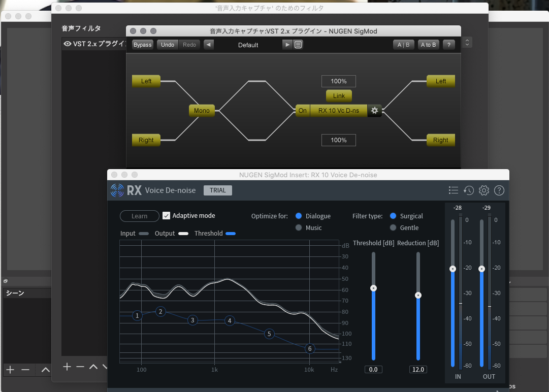
Task: Adjust Threshold [dB] slider handle
Action: [374, 288]
